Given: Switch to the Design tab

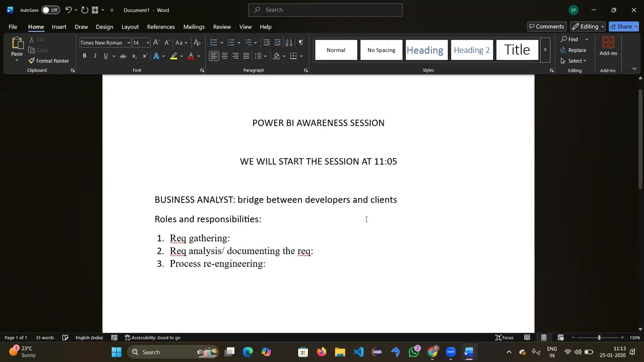Looking at the screenshot, I should click(x=104, y=27).
